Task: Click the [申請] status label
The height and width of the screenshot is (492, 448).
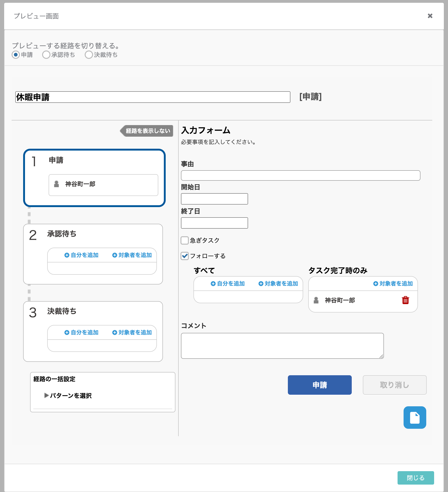Action: (x=310, y=97)
